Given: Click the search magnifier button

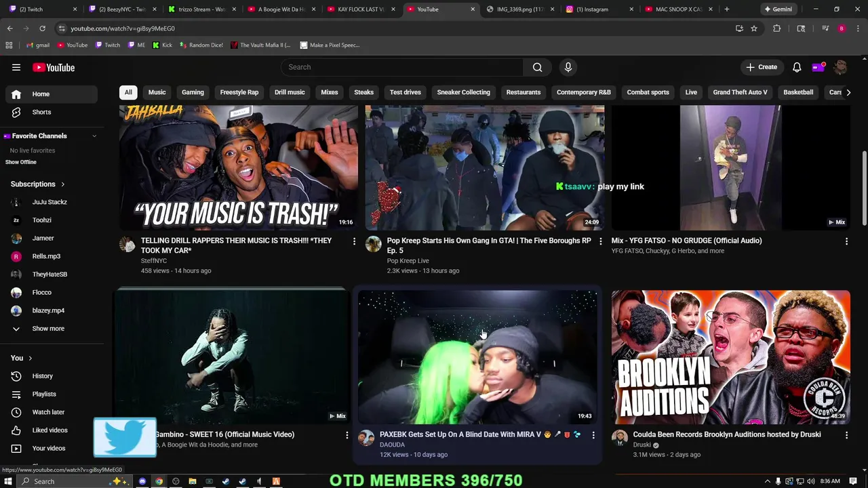Looking at the screenshot, I should coord(537,67).
